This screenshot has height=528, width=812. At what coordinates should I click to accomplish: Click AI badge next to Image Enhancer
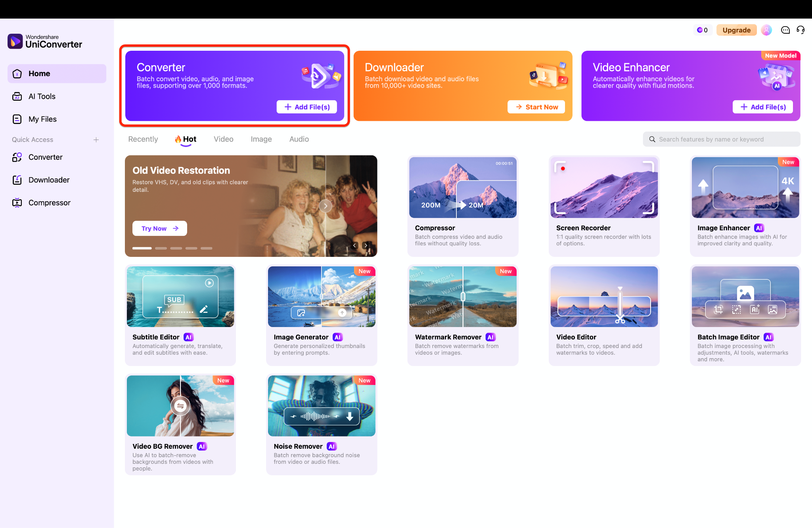[759, 228]
